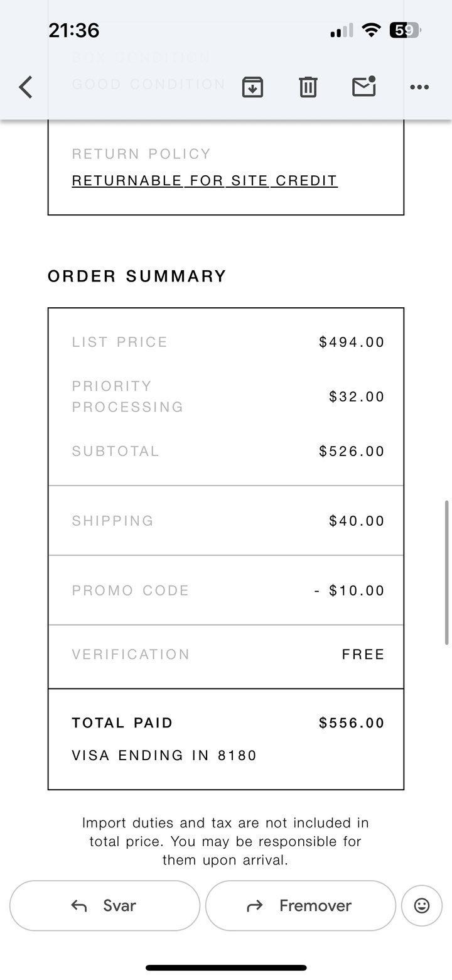Tap the 21:36 clock in the status bar
Viewport: 452px width, 980px height.
pos(73,30)
